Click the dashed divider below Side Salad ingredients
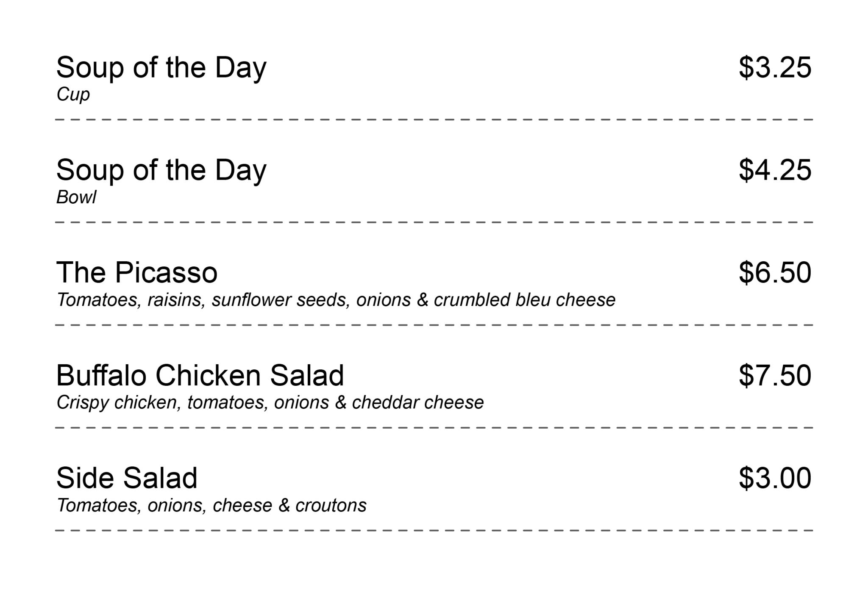Viewport: 868px width, 601px height. [434, 530]
